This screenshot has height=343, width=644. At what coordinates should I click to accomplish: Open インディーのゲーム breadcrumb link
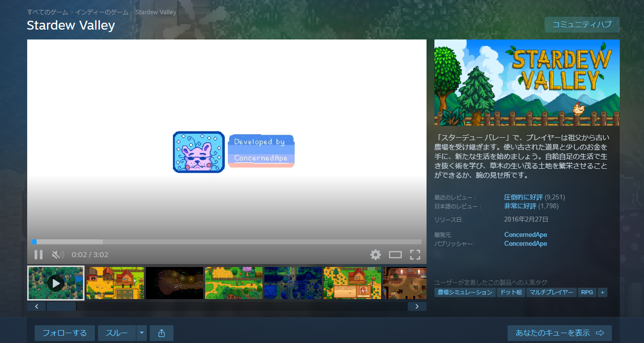(x=101, y=11)
